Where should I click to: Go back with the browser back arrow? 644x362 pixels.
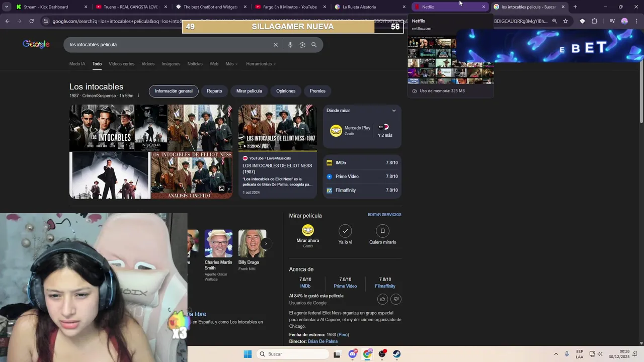click(7, 21)
